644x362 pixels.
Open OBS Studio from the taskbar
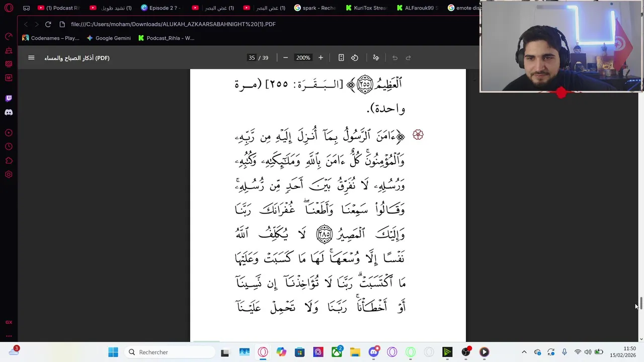tap(466, 352)
